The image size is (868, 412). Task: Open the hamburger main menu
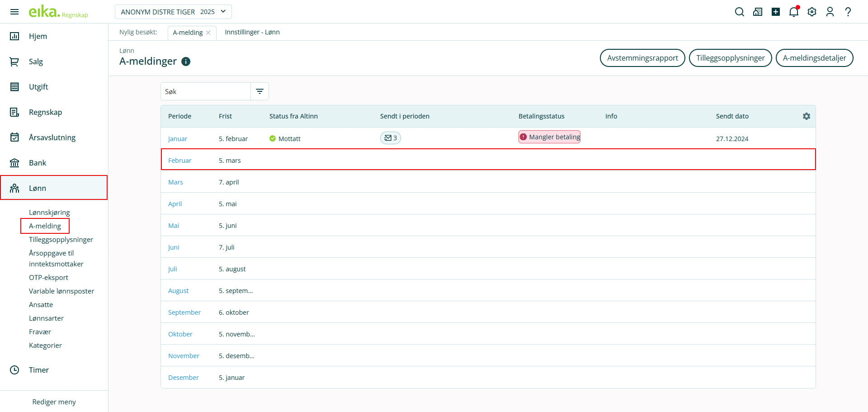click(x=14, y=12)
